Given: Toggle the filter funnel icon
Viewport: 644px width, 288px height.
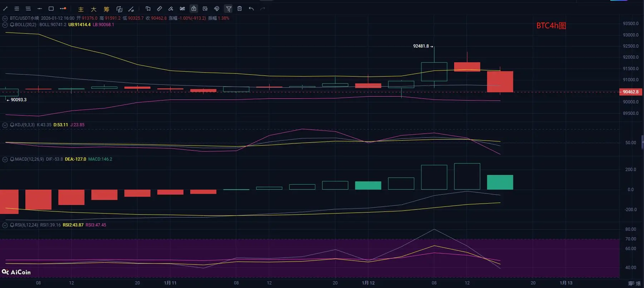Looking at the screenshot, I should click(228, 9).
